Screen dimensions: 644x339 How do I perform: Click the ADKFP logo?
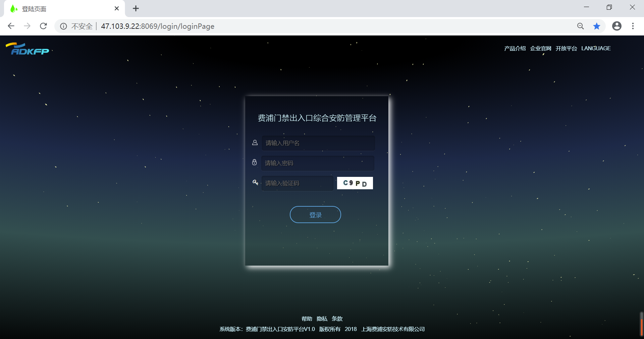coord(28,49)
